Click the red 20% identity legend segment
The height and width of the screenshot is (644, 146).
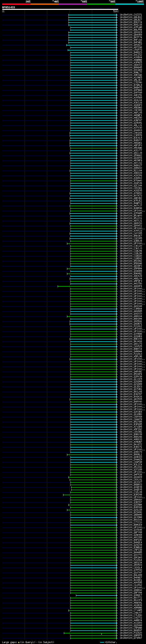point(16,4)
